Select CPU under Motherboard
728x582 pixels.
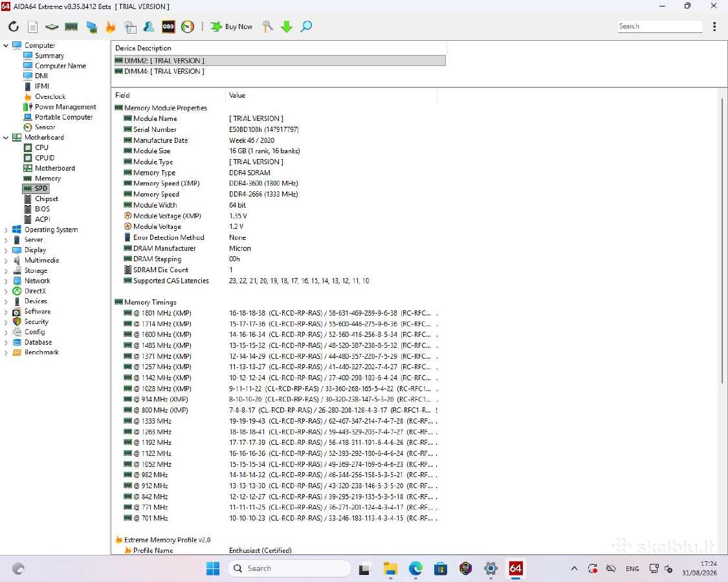pyautogui.click(x=41, y=147)
